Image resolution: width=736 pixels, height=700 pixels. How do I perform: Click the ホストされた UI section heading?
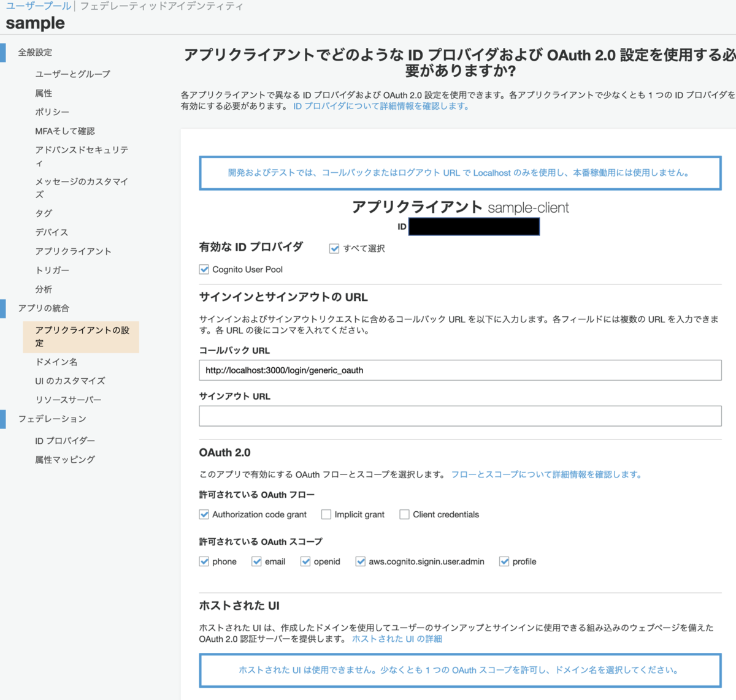click(x=239, y=606)
